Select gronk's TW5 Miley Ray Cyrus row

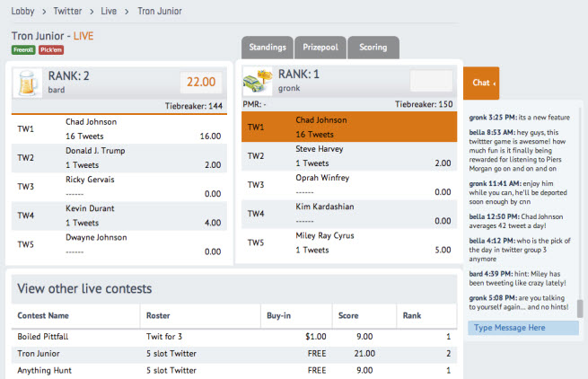[x=349, y=242]
